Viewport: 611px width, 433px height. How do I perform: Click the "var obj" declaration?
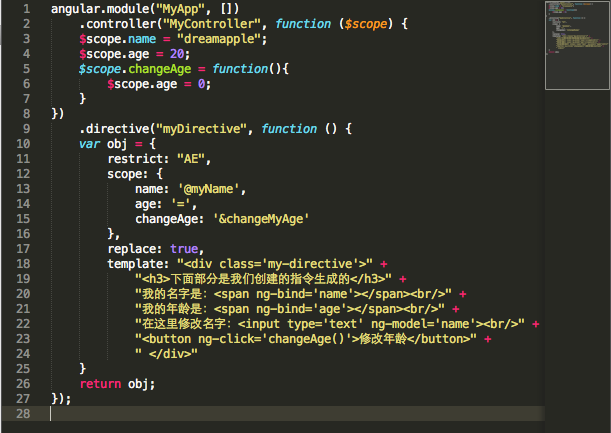pyautogui.click(x=102, y=143)
